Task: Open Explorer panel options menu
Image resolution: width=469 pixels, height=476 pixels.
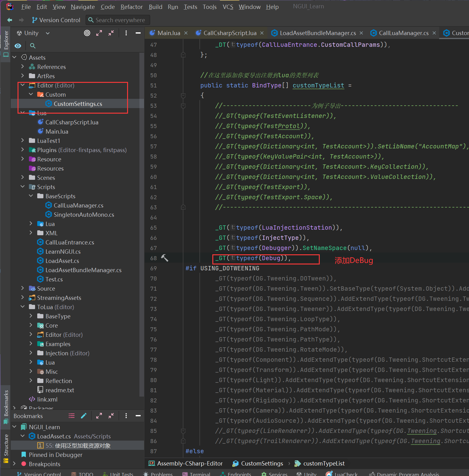Action: point(126,33)
